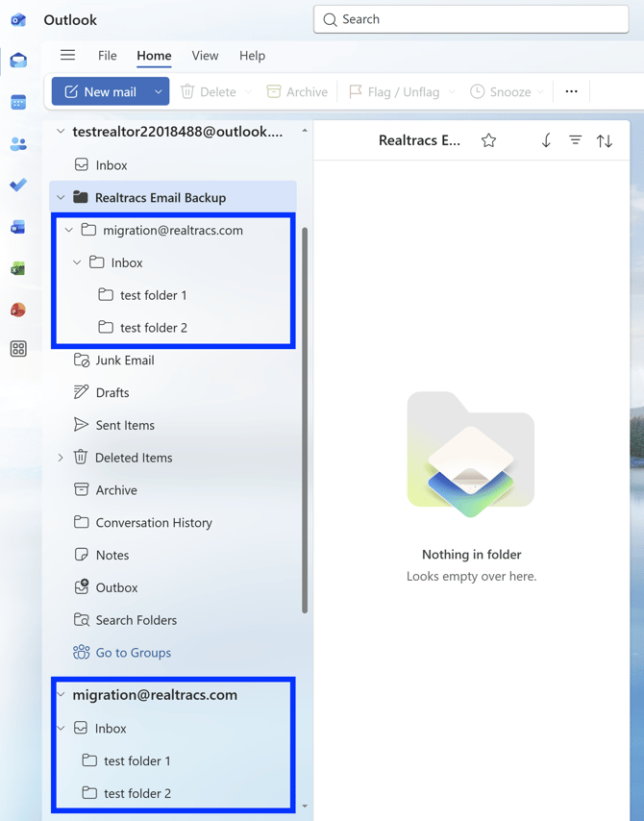Collapse the bottom migration@realtracs.com account
644x821 pixels.
[x=61, y=695]
